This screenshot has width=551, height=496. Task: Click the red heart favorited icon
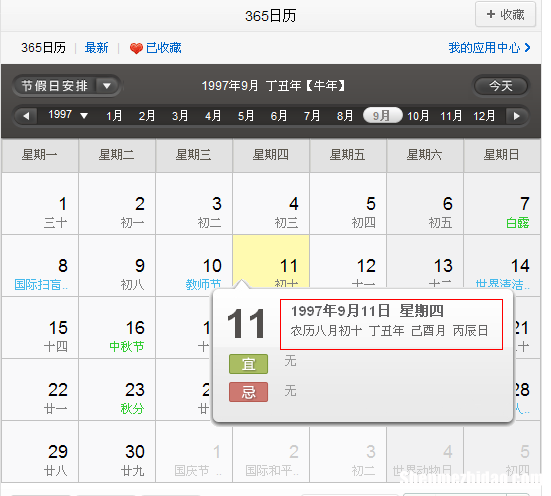136,48
